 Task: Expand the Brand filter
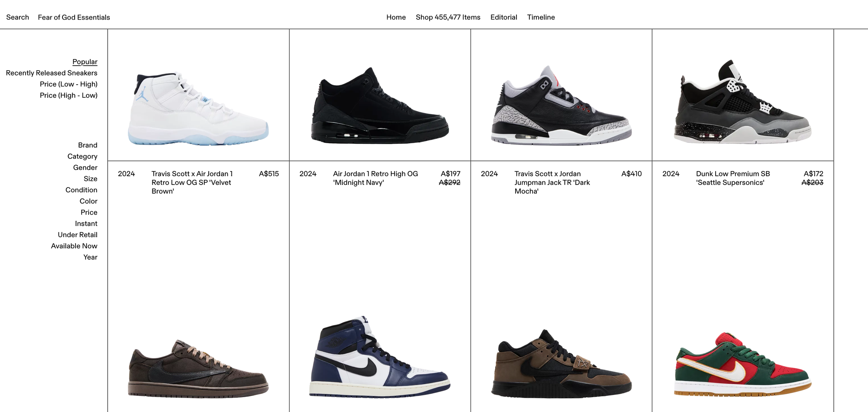point(88,145)
